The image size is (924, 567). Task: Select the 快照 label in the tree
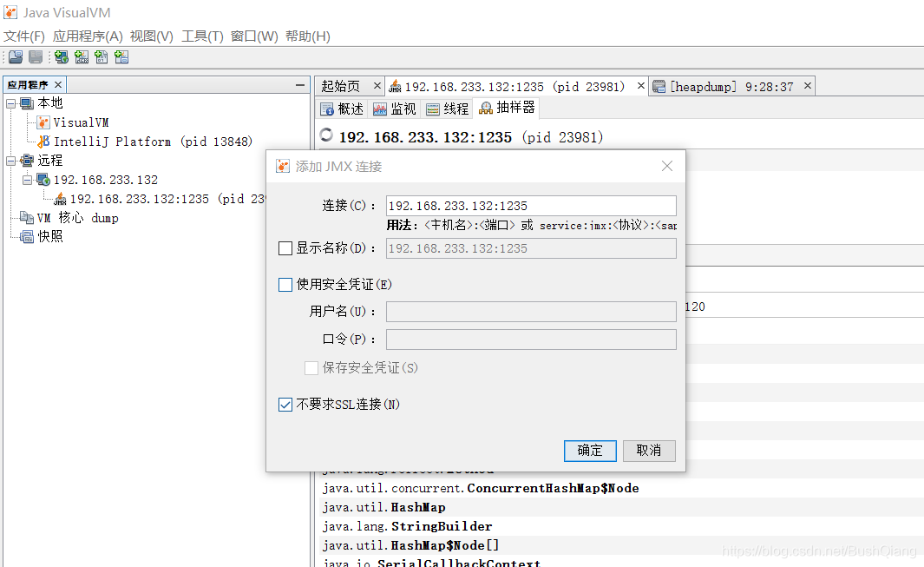click(50, 236)
